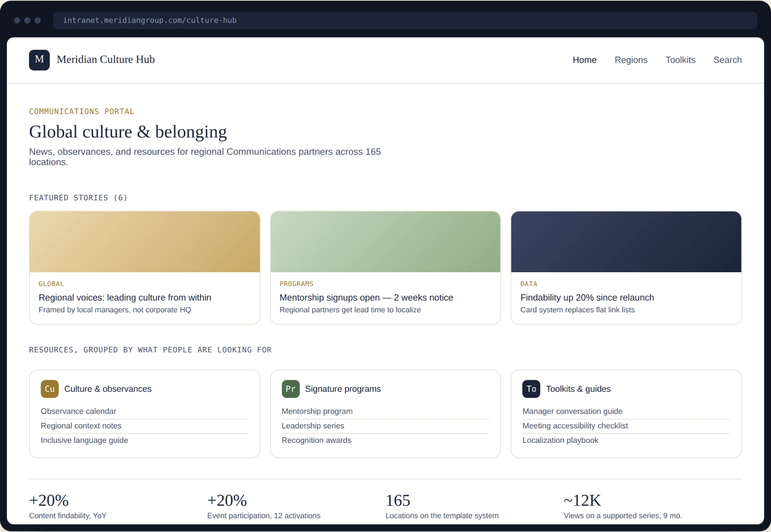This screenshot has height=532, width=771.
Task: Open the Regions nav item
Action: 631,60
